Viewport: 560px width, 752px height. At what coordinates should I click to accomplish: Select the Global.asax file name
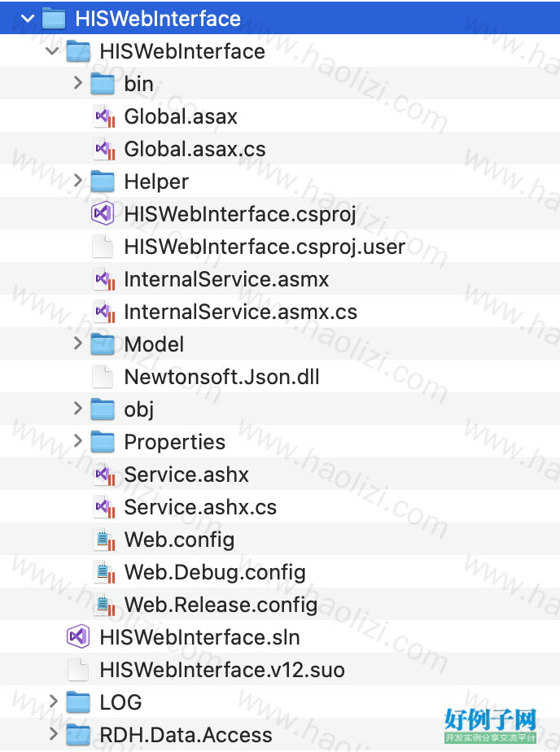(181, 116)
